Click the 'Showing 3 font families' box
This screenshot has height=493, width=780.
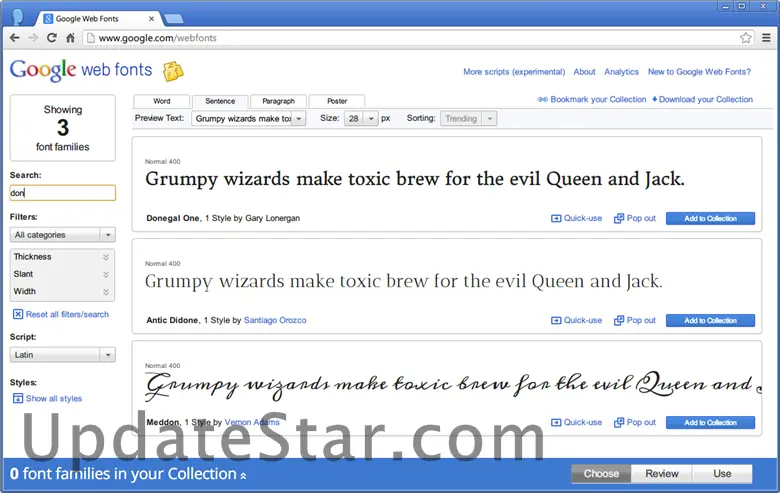point(63,128)
